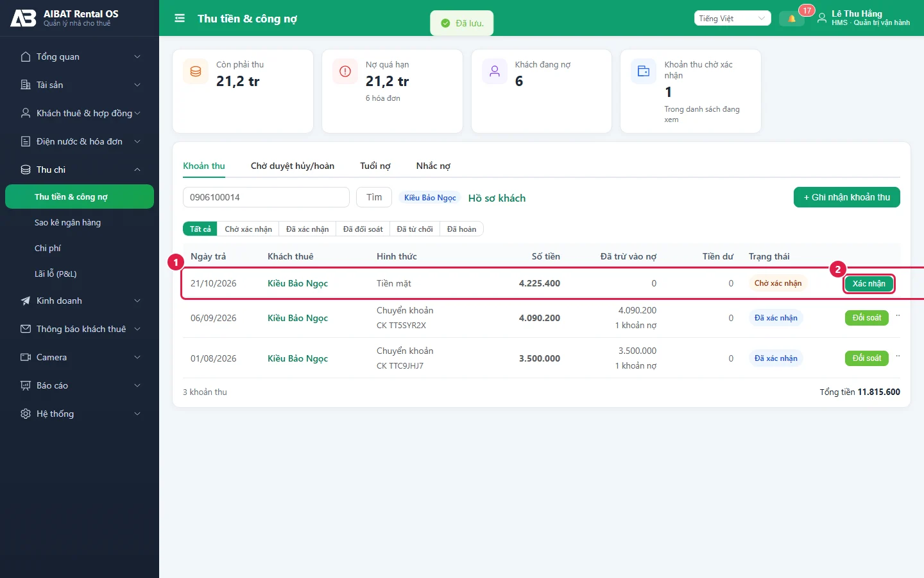The height and width of the screenshot is (578, 924).
Task: Click the Điện nước & hóa đơn icon
Action: point(26,141)
